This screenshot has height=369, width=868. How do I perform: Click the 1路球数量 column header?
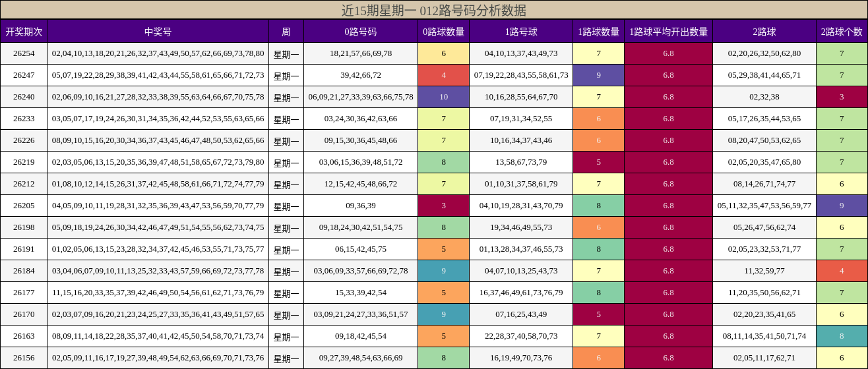tap(599, 32)
